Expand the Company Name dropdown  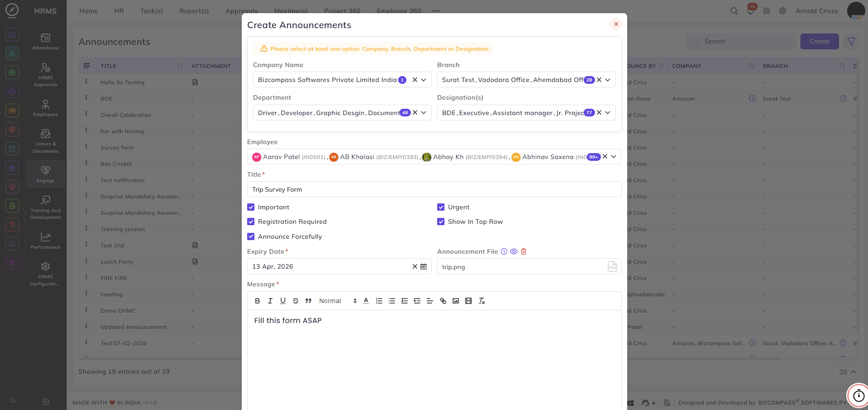coord(424,80)
